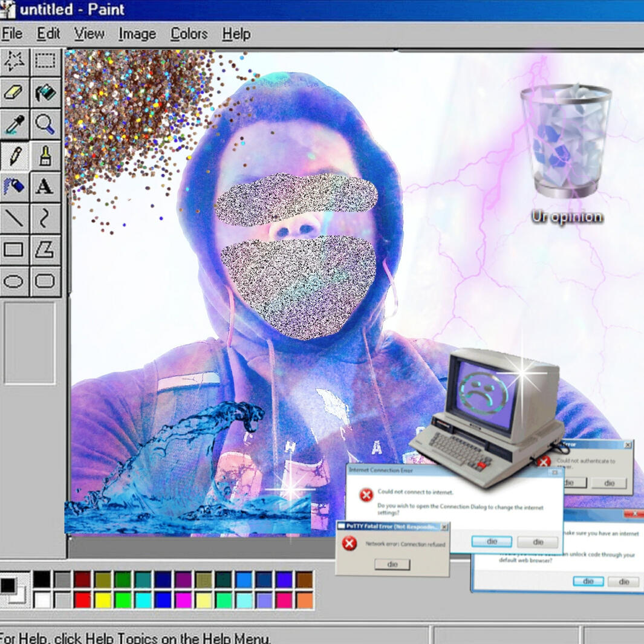Viewport: 644px width, 644px height.
Task: Click unhighlighted 'die' in the unlock code dialog
Action: click(623, 582)
